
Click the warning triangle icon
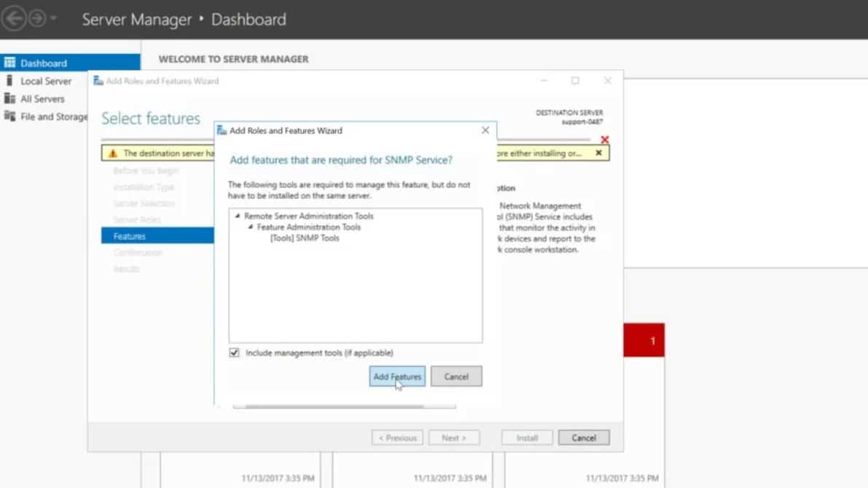tap(113, 153)
